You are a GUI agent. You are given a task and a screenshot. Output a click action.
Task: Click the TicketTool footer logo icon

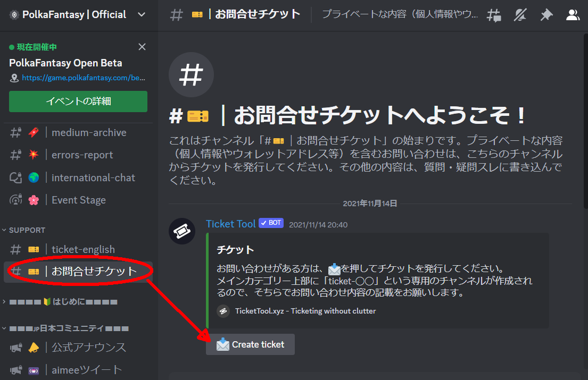(223, 311)
